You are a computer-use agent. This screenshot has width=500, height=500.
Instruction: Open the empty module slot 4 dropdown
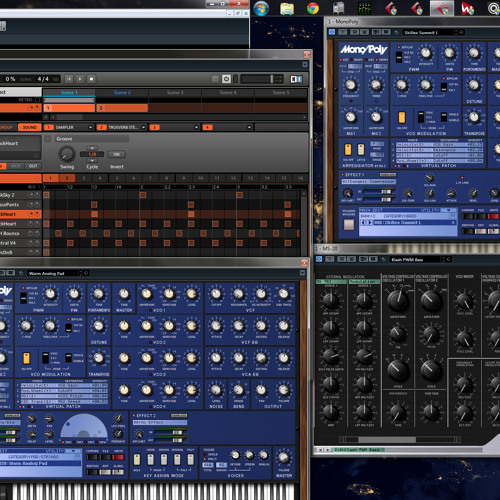tap(249, 127)
